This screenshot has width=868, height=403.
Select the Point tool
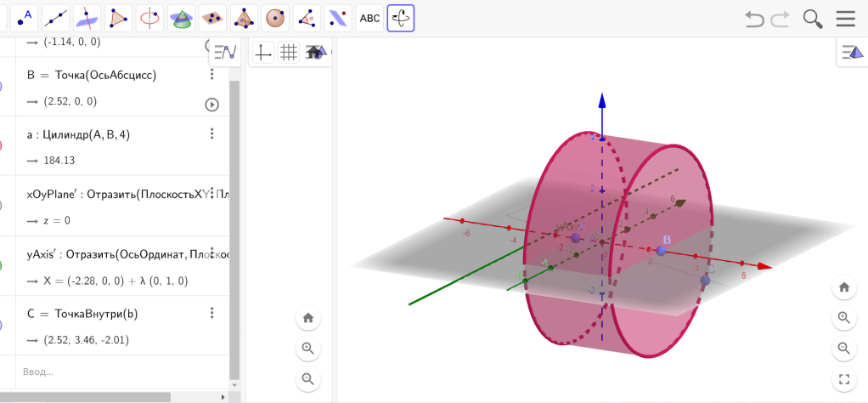tap(25, 17)
